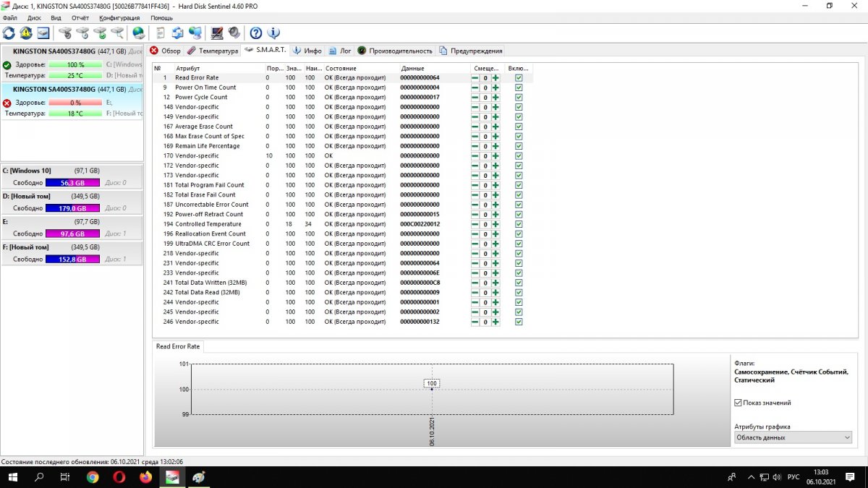The width and height of the screenshot is (868, 488).
Task: Open the taskbar Task View icon
Action: click(x=65, y=477)
